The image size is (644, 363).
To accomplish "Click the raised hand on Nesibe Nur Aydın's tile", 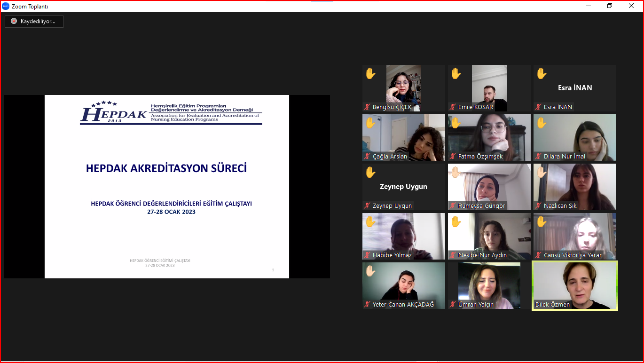I will [x=456, y=221].
